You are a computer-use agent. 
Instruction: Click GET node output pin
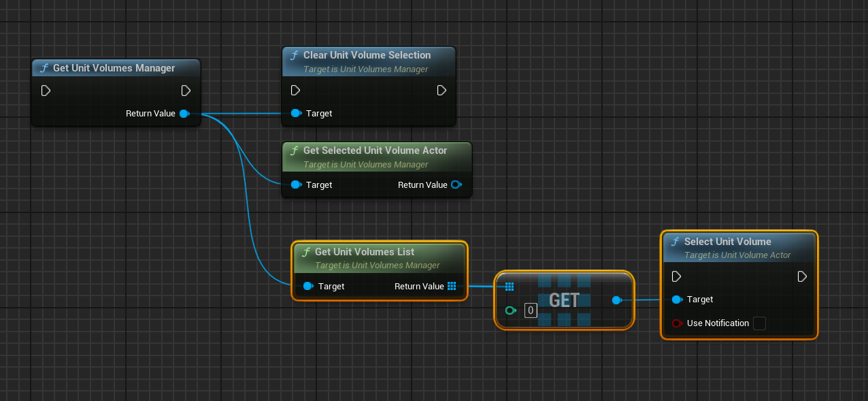[x=616, y=300]
